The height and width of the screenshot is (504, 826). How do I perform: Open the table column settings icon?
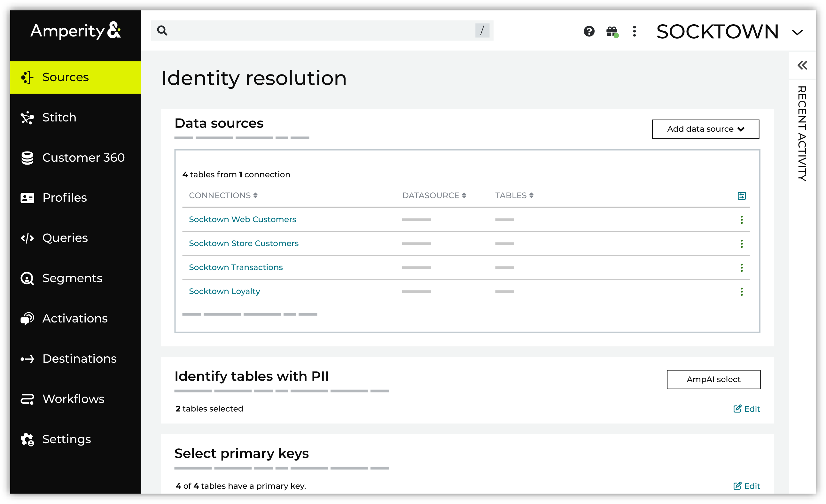point(742,195)
